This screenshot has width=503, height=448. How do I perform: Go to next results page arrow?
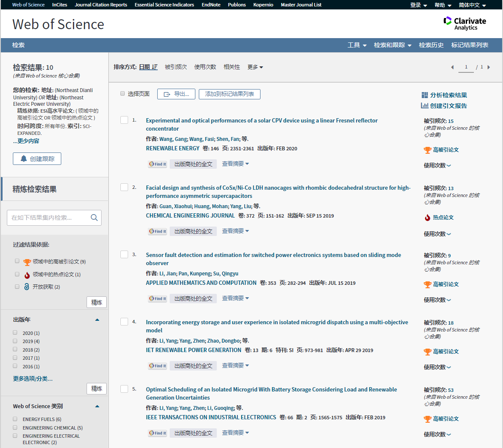(x=488, y=67)
